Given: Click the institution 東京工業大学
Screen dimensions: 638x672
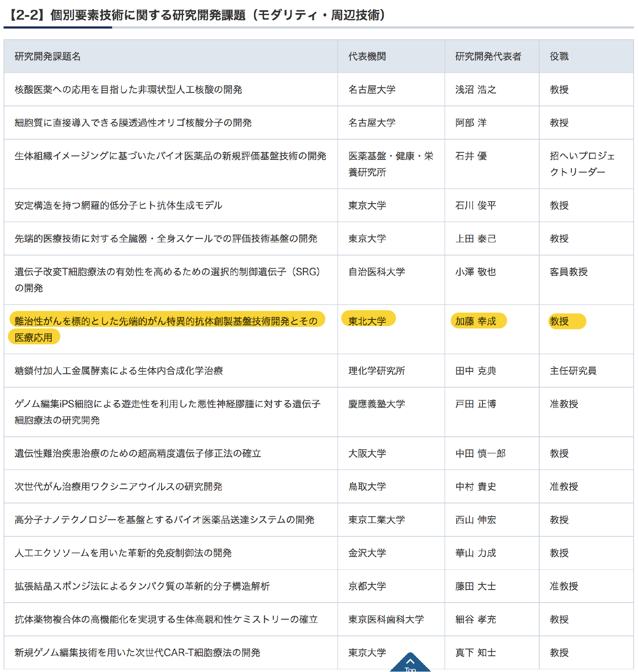Looking at the screenshot, I should [377, 520].
